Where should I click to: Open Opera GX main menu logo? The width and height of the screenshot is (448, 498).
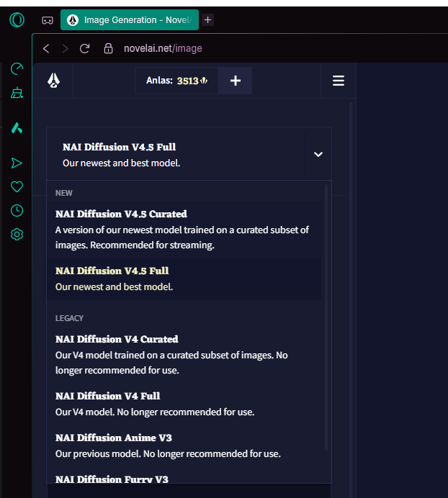(17, 20)
